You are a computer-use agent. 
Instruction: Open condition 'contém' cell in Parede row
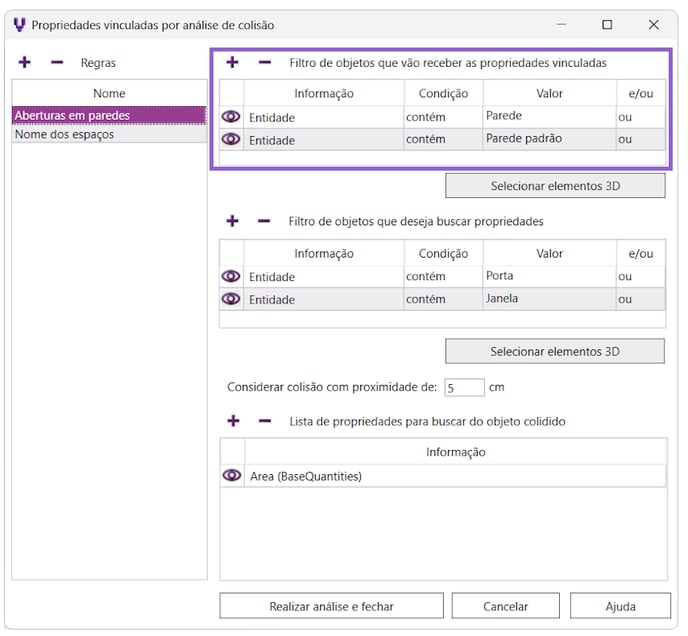pyautogui.click(x=442, y=117)
